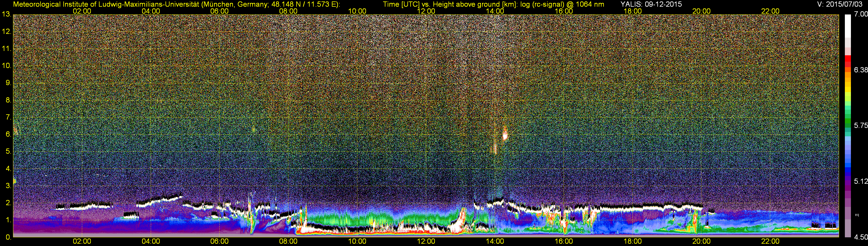Select the 18:00 label on the top time axis
Image resolution: width=868 pixels, height=246 pixels.
tap(632, 11)
